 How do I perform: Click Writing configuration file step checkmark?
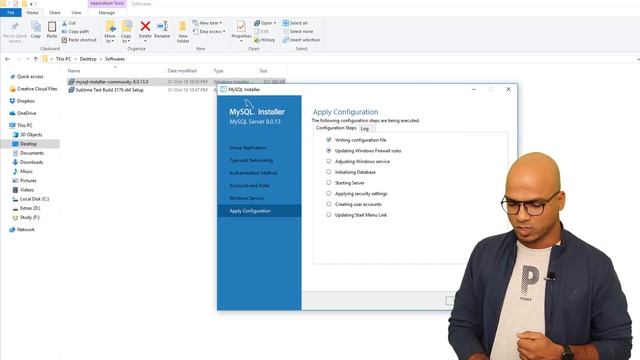click(x=329, y=140)
